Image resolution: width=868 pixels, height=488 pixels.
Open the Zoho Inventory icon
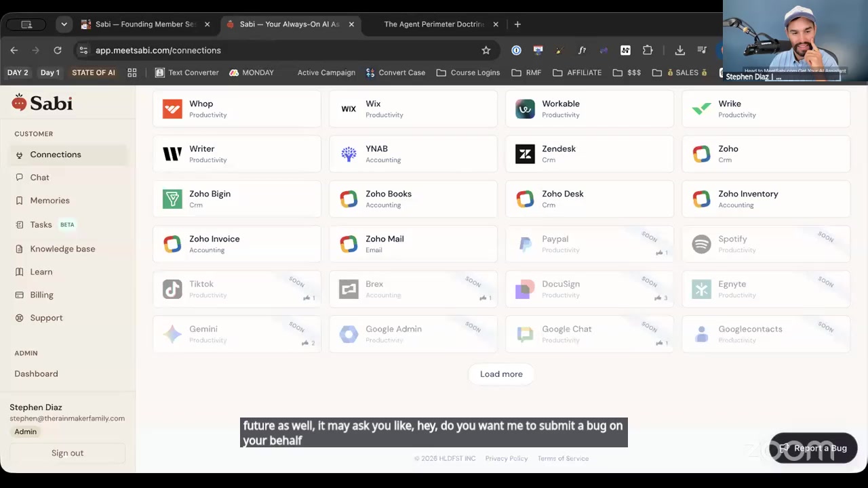(x=701, y=199)
